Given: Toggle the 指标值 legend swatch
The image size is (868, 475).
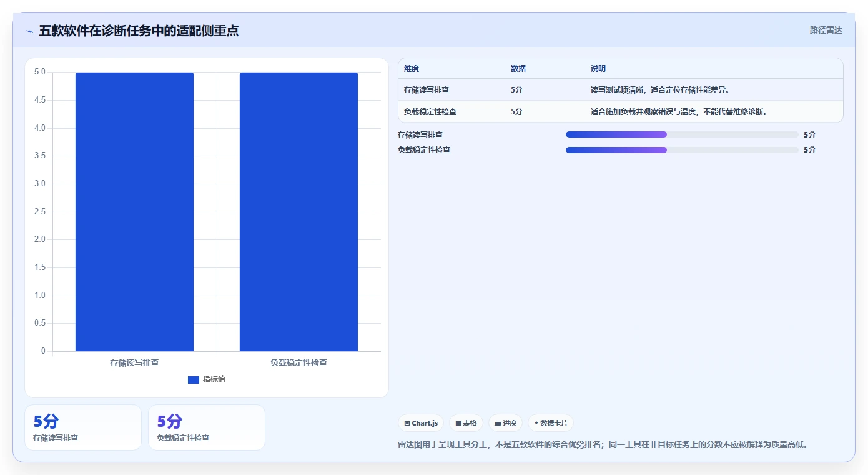Looking at the screenshot, I should click(194, 380).
